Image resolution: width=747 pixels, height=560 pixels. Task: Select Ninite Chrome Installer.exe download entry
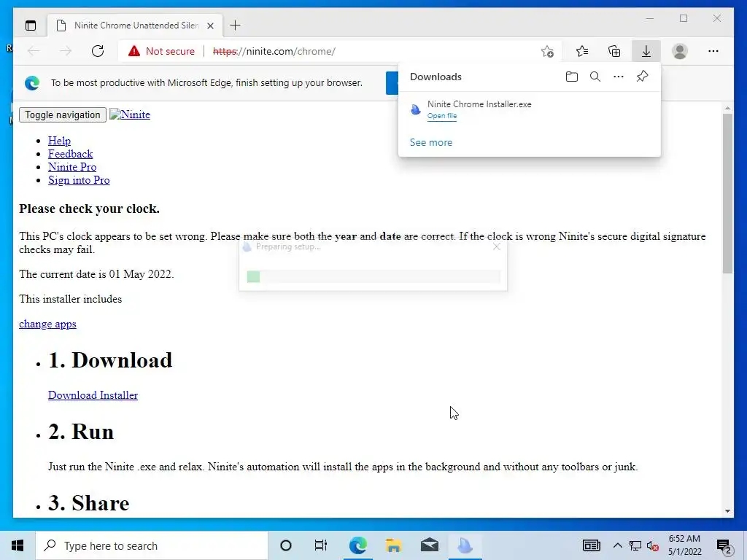(x=530, y=109)
